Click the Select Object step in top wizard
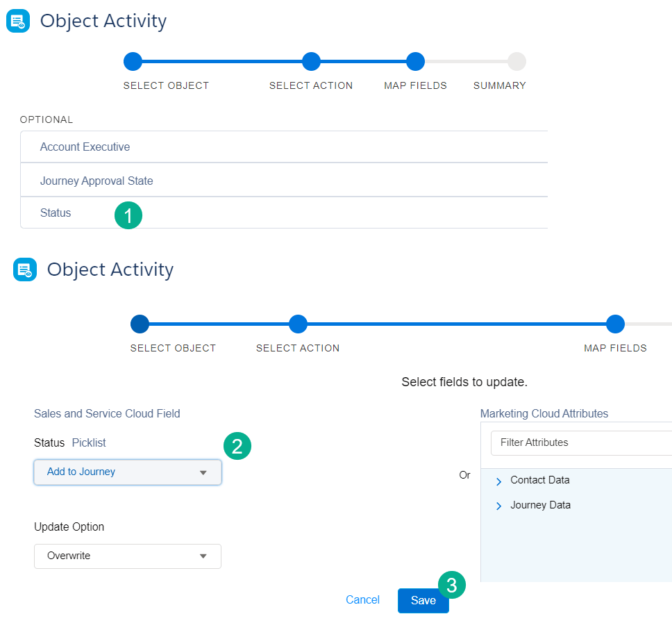Viewport: 672px width, 630px height. click(133, 62)
